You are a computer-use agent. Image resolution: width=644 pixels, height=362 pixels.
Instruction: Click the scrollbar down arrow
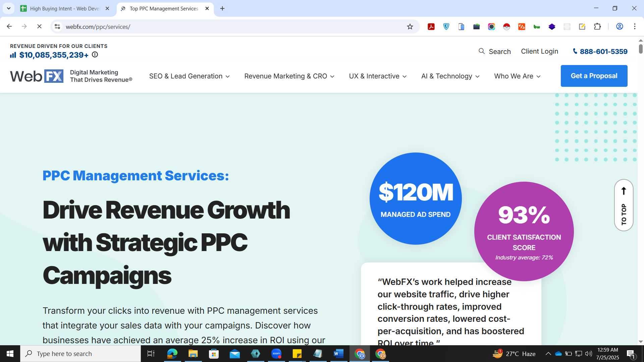point(641,342)
